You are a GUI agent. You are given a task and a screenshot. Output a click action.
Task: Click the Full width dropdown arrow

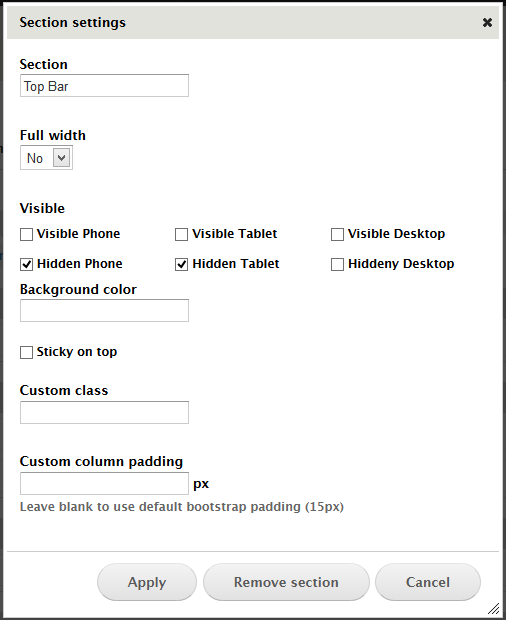[x=61, y=158]
